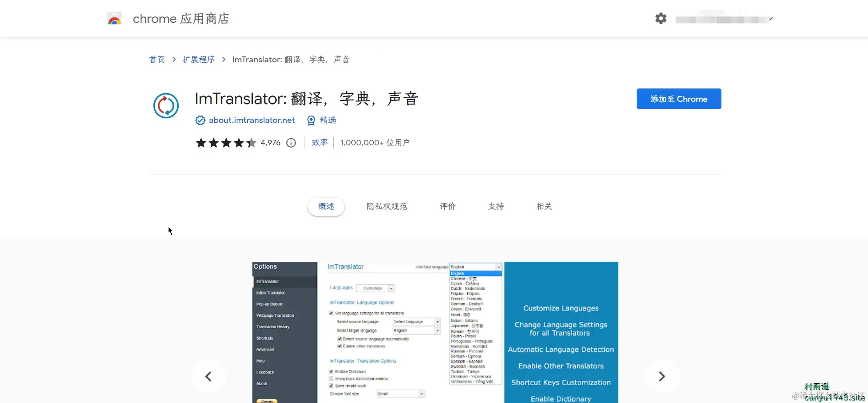Viewport: 868px width, 403px height.
Task: Click the 精选 featured link
Action: pos(328,120)
